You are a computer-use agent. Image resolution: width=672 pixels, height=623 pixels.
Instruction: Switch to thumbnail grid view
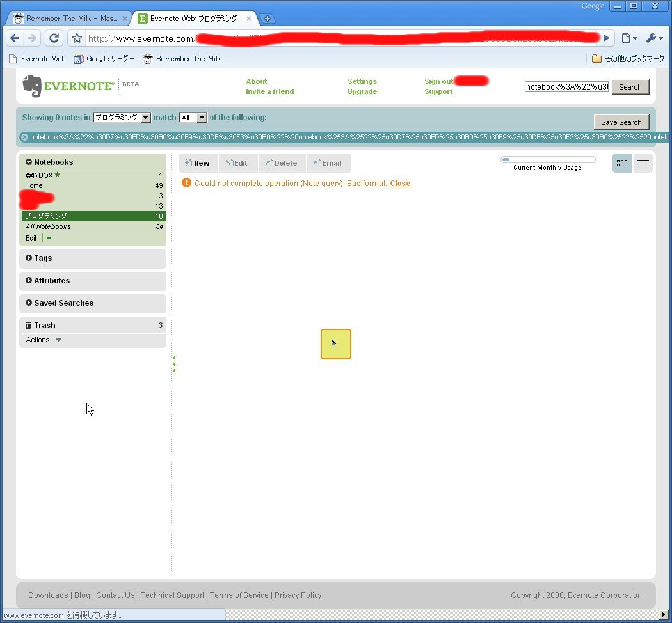[x=622, y=163]
